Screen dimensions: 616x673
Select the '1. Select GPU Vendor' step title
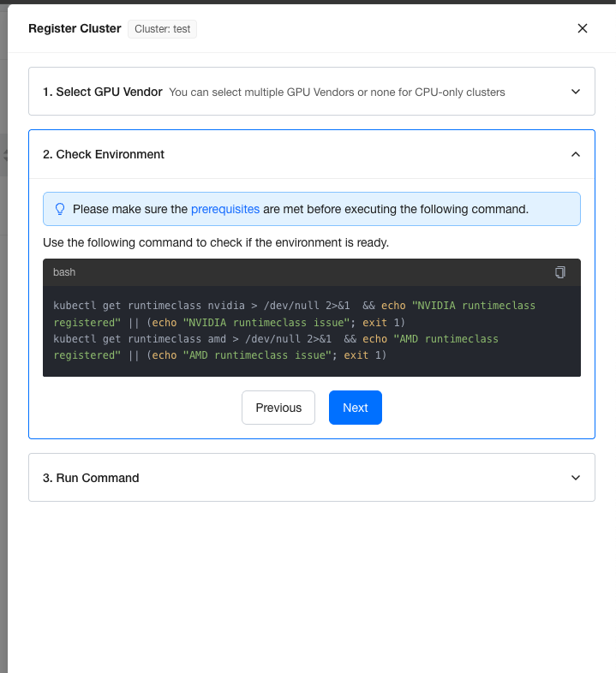point(103,92)
